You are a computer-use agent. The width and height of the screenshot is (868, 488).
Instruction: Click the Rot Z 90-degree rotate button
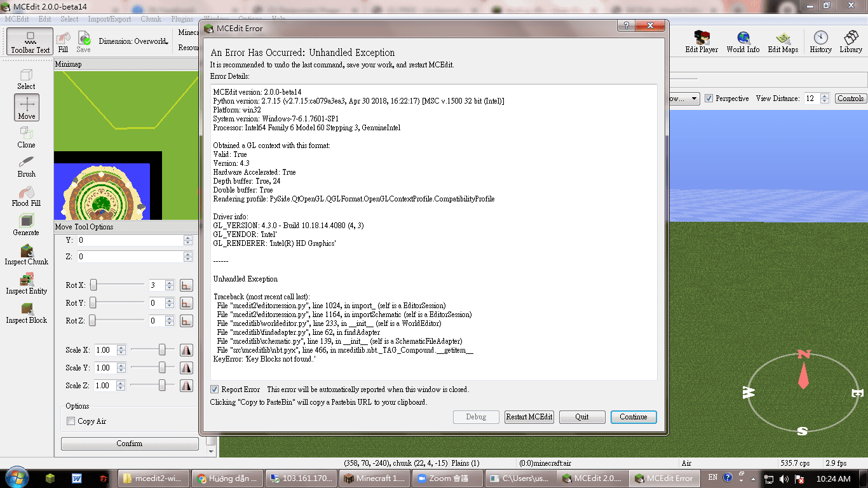click(x=186, y=321)
